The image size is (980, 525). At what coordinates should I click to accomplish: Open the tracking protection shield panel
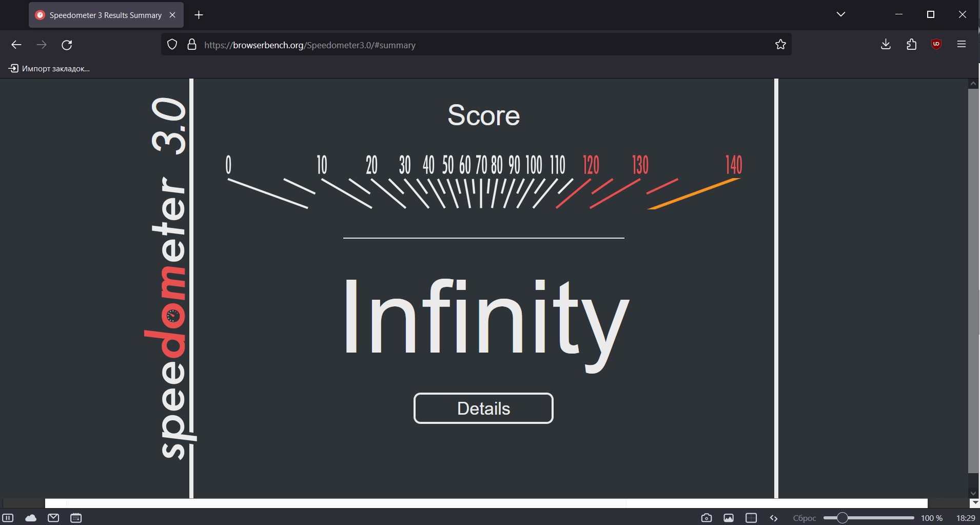172,45
